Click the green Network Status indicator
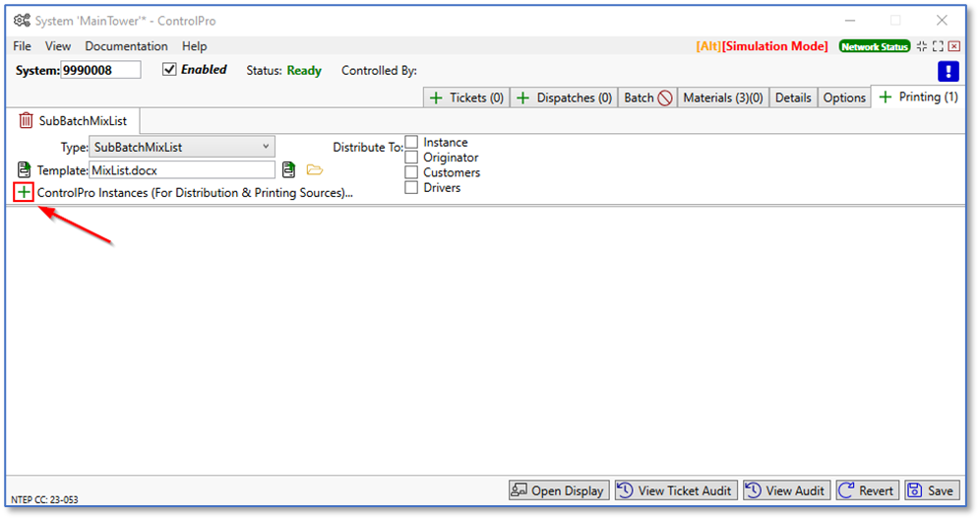This screenshot has width=980, height=520. click(874, 46)
